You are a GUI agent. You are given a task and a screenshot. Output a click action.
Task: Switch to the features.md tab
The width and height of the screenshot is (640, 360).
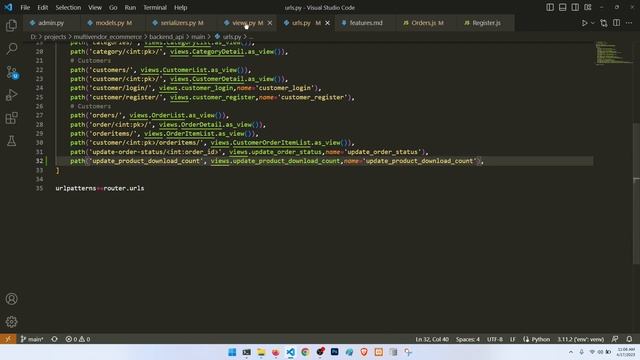[x=366, y=23]
